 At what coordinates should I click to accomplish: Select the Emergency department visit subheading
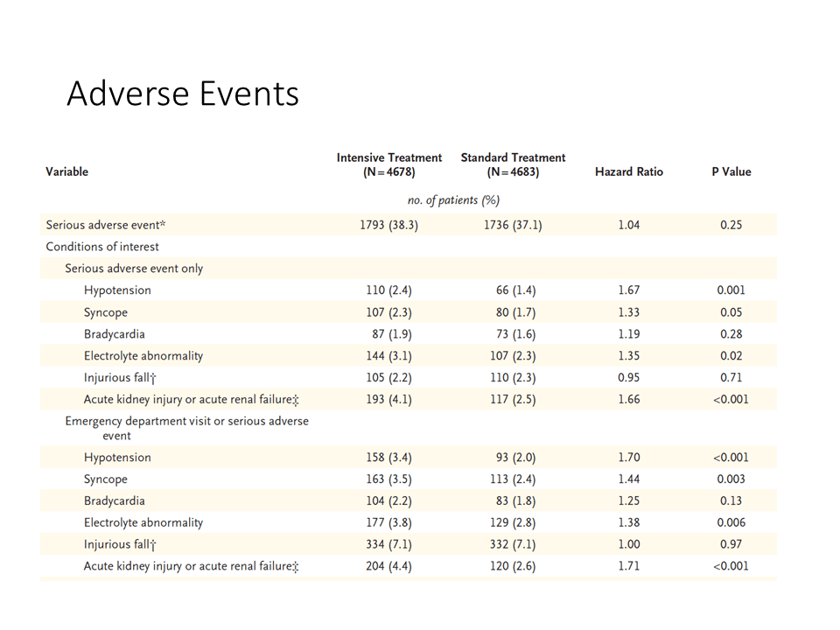[x=187, y=428]
